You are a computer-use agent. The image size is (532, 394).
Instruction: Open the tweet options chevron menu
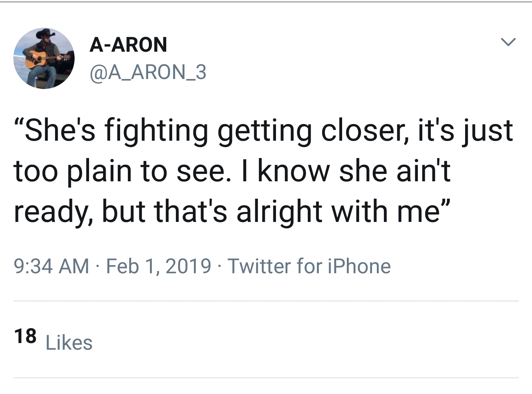(508, 42)
